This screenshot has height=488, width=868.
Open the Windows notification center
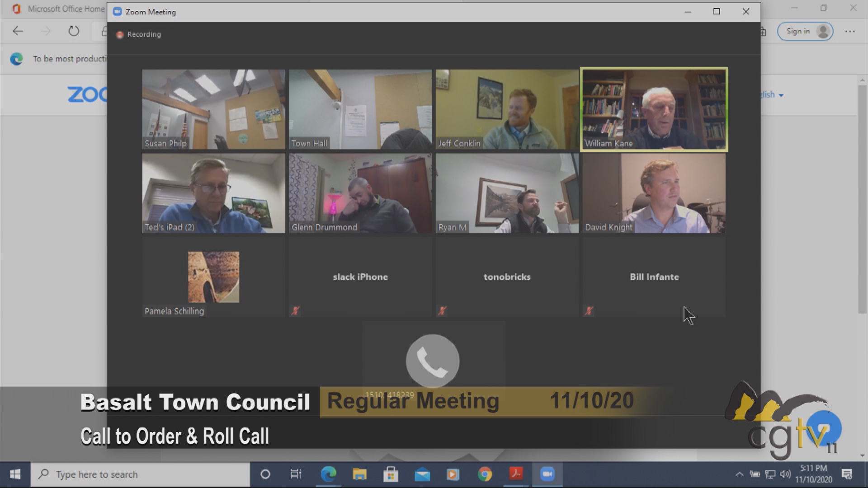click(x=847, y=474)
